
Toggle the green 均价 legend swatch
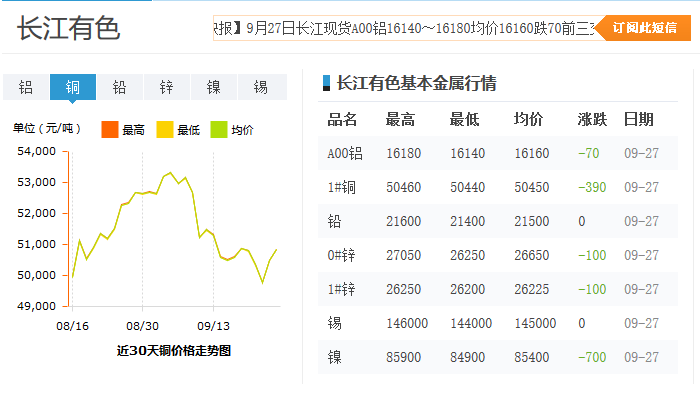(x=219, y=129)
